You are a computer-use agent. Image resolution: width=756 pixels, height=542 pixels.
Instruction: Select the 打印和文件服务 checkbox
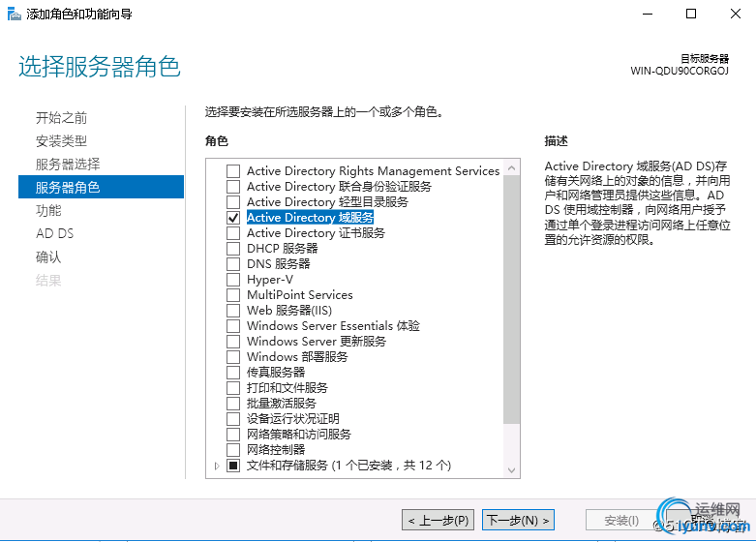[233, 388]
